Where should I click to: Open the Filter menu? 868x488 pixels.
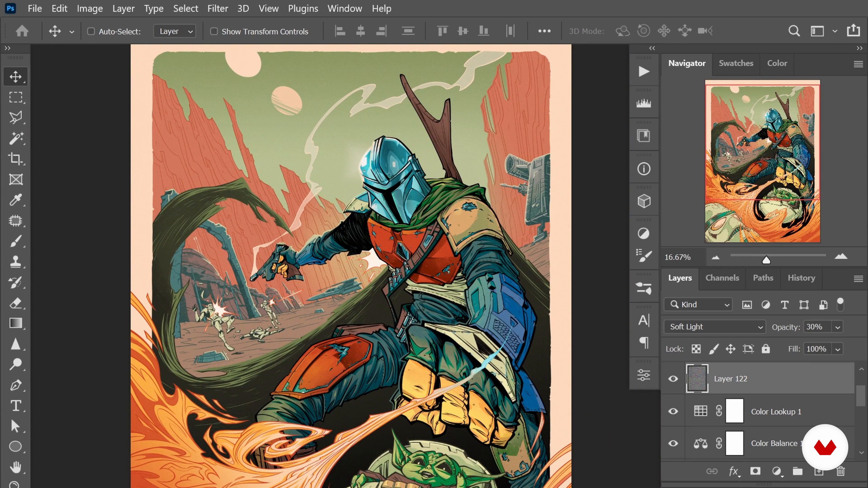pos(217,8)
